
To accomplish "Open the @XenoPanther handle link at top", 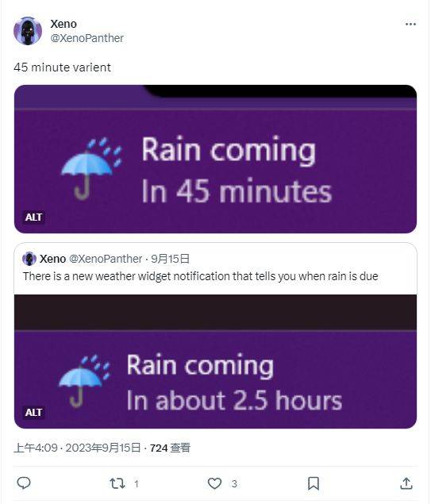I will pyautogui.click(x=87, y=38).
